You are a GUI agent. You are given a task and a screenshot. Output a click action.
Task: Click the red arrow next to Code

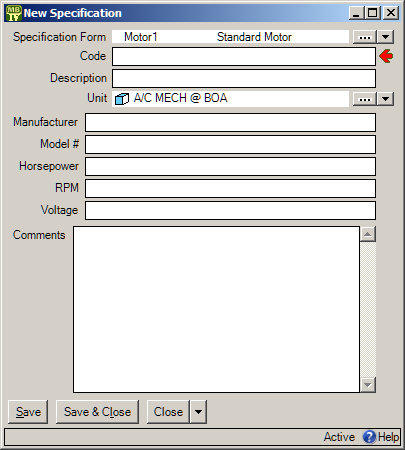coord(386,56)
